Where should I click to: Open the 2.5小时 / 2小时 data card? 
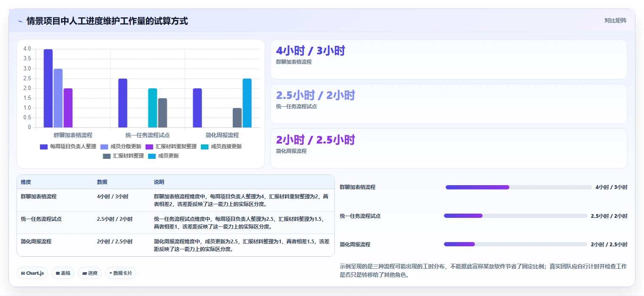pos(449,104)
